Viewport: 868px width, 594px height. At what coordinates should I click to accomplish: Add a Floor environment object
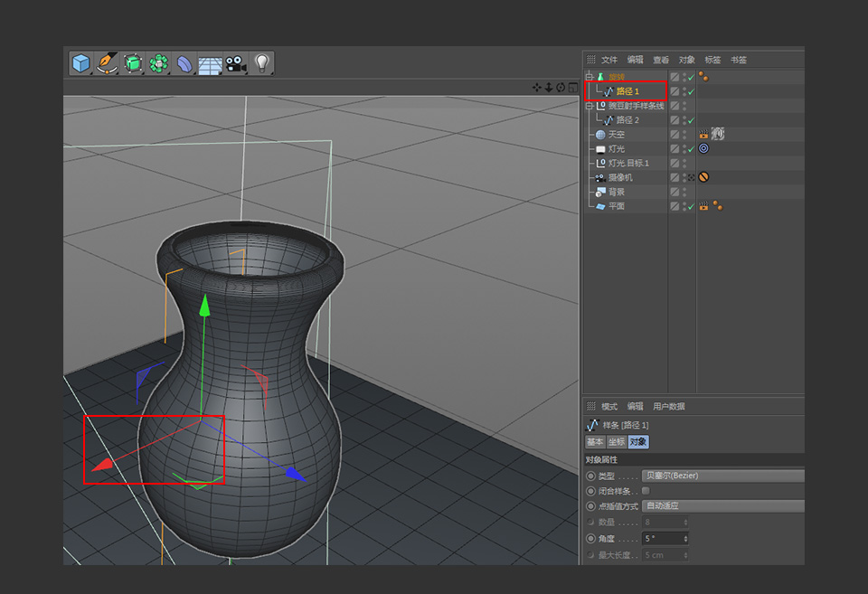tap(210, 64)
